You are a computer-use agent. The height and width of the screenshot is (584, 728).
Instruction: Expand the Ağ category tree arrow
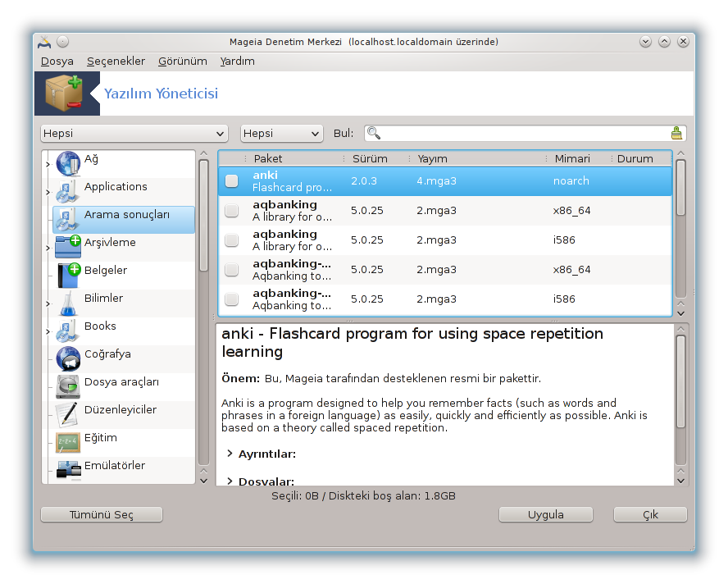pos(48,164)
